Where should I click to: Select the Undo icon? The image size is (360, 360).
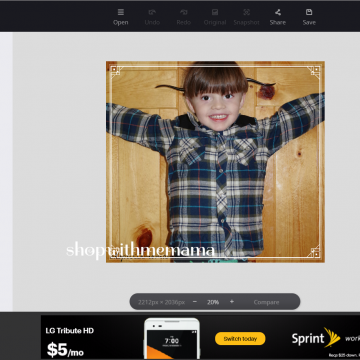click(152, 13)
